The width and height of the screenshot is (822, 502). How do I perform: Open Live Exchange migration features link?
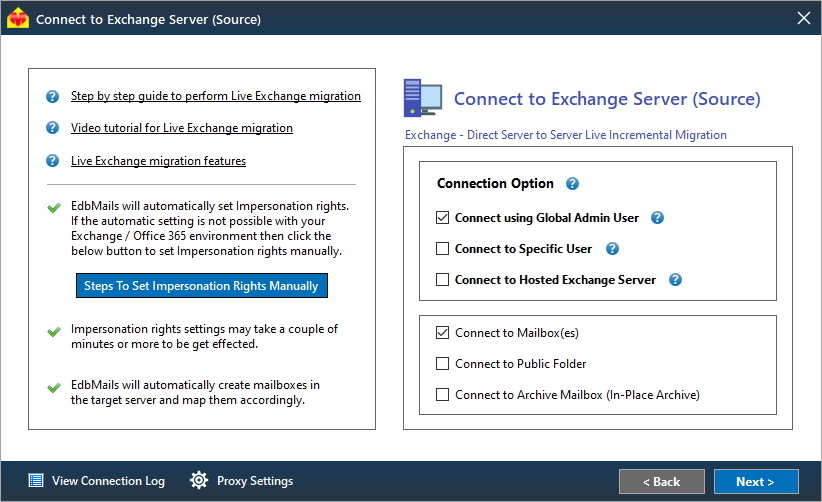[158, 161]
